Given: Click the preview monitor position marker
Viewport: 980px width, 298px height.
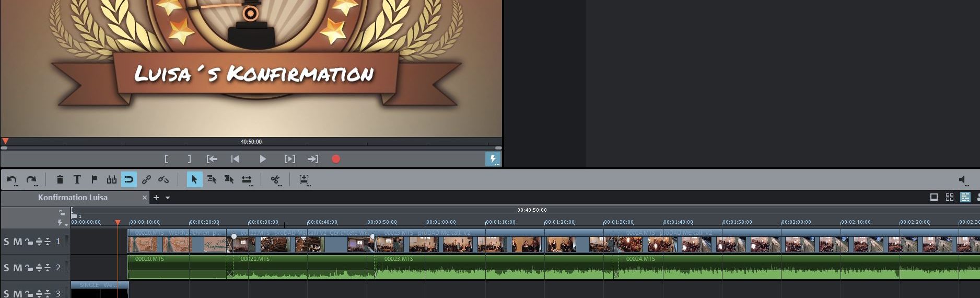Looking at the screenshot, I should coord(5,141).
